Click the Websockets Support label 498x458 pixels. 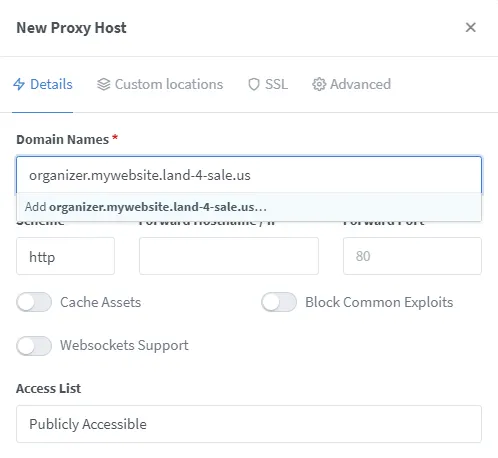point(124,345)
